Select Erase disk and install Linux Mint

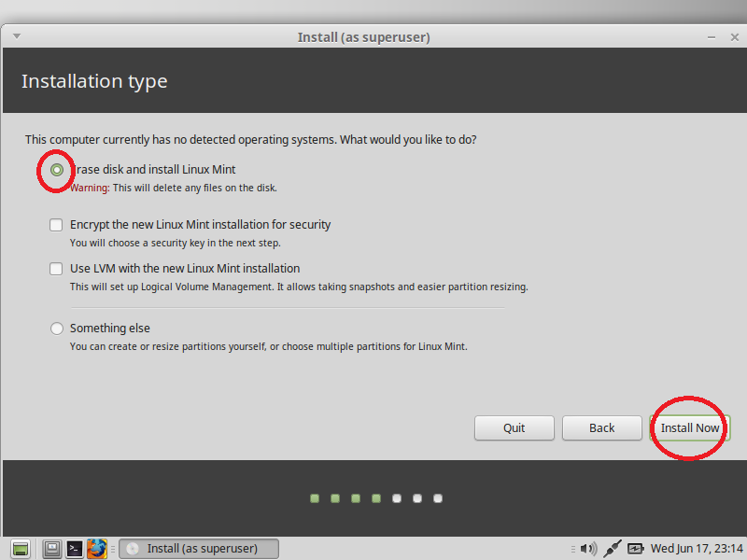57,170
